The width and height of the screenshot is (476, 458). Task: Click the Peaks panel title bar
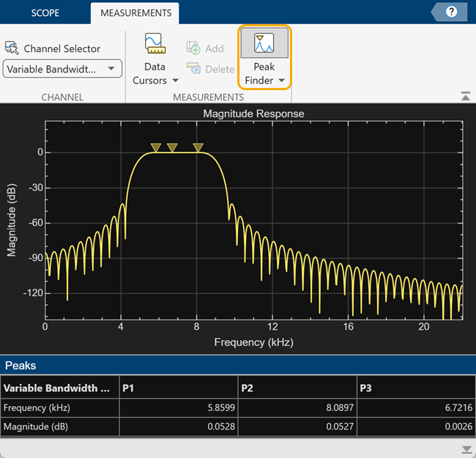click(238, 365)
